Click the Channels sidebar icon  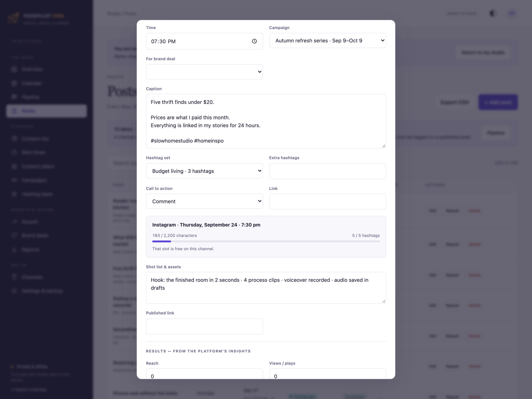14,277
